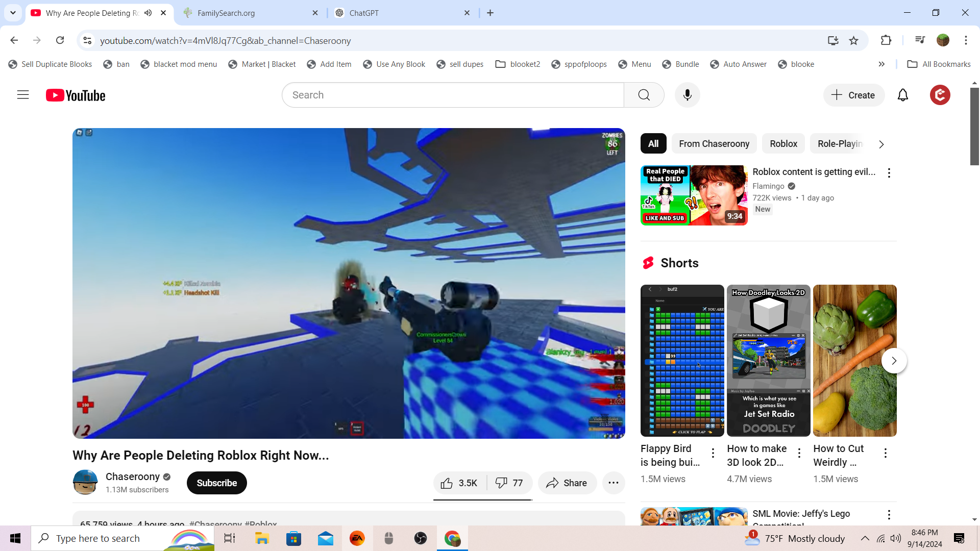Click the voice search microphone icon
The width and height of the screenshot is (980, 551).
[x=687, y=95]
